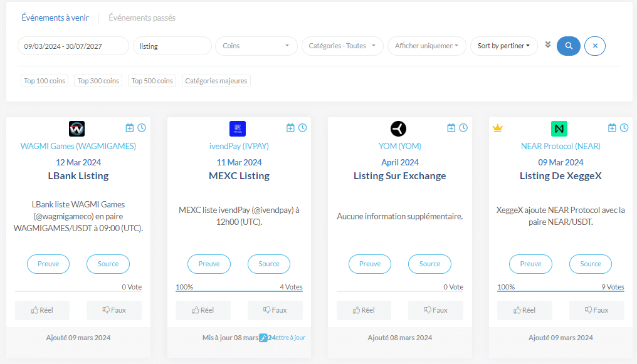Click WAGMI Games coin logo
The width and height of the screenshot is (637, 364).
(x=76, y=128)
